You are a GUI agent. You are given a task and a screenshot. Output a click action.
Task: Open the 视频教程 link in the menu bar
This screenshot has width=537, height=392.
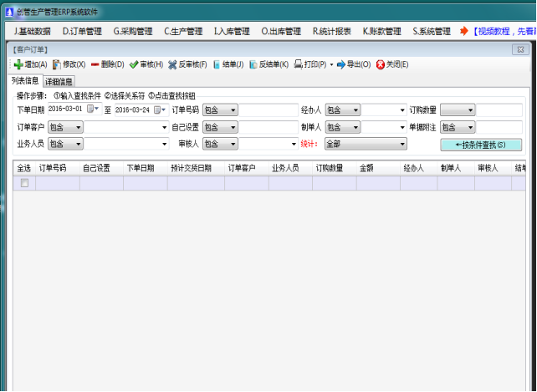pos(502,32)
